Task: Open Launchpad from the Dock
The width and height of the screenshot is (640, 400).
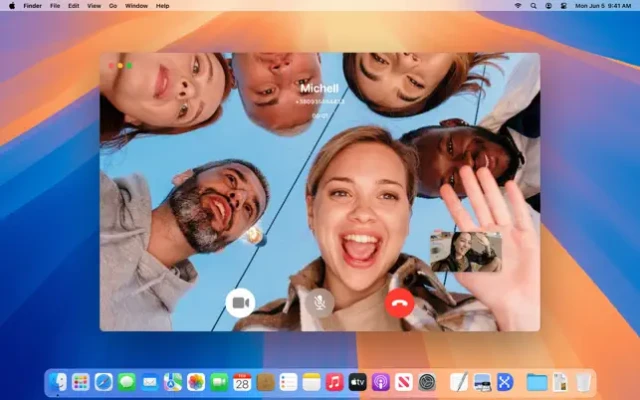Action: [x=80, y=382]
